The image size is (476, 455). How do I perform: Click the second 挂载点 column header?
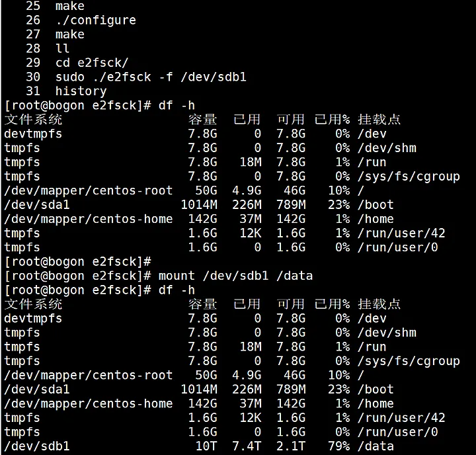[x=379, y=304]
